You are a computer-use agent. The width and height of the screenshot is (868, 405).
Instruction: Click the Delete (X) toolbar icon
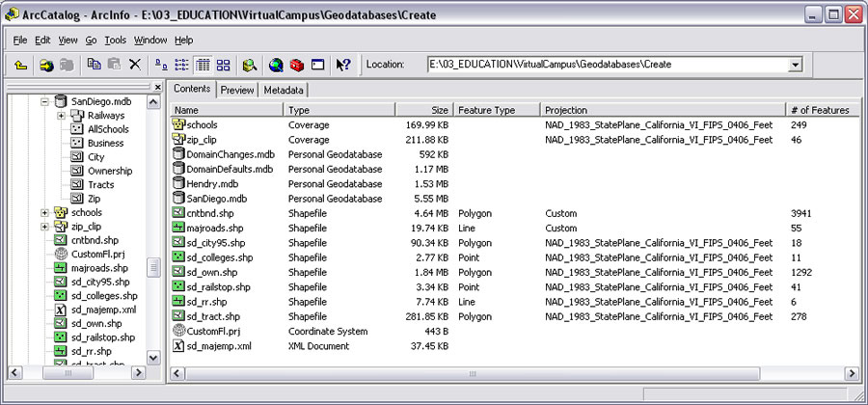click(x=134, y=65)
